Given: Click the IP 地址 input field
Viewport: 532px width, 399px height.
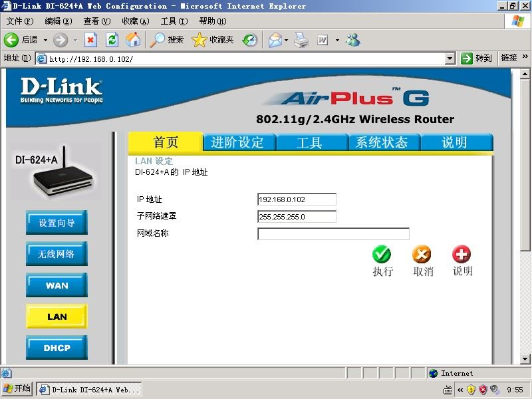Looking at the screenshot, I should (297, 199).
